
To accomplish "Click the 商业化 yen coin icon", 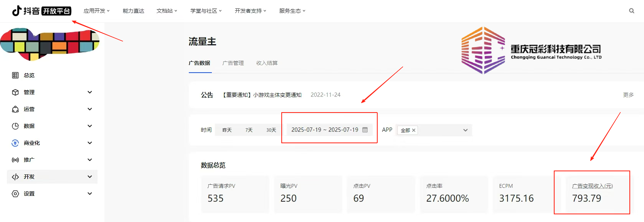I will click(x=15, y=143).
